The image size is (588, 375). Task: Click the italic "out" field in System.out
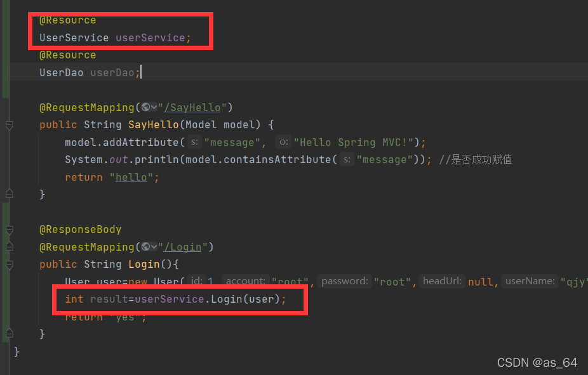[x=119, y=160]
